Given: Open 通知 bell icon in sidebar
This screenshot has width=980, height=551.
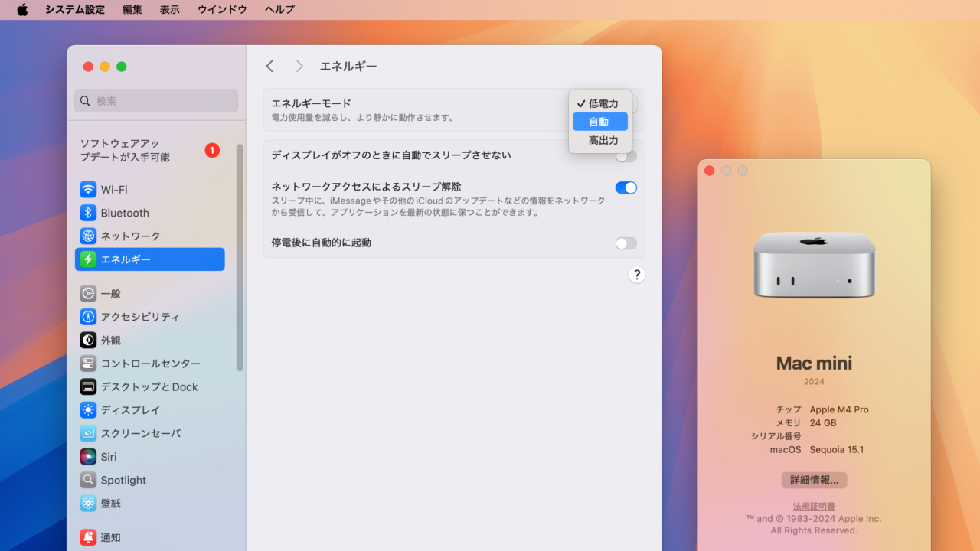Looking at the screenshot, I should [x=88, y=537].
